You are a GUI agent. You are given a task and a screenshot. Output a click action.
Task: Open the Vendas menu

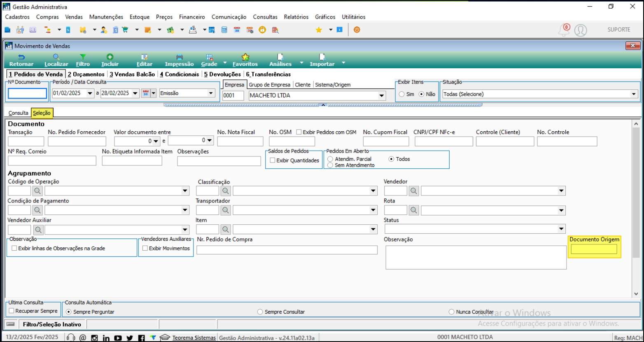[74, 17]
